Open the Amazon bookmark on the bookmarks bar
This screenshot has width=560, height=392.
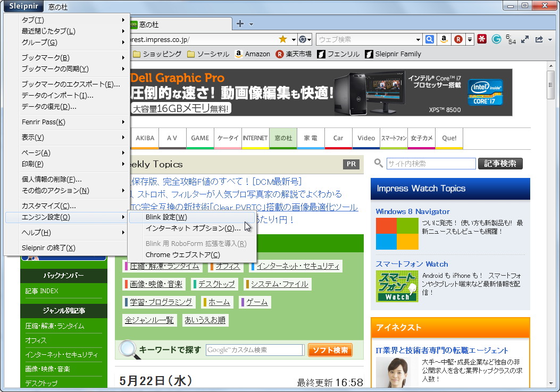pyautogui.click(x=253, y=54)
